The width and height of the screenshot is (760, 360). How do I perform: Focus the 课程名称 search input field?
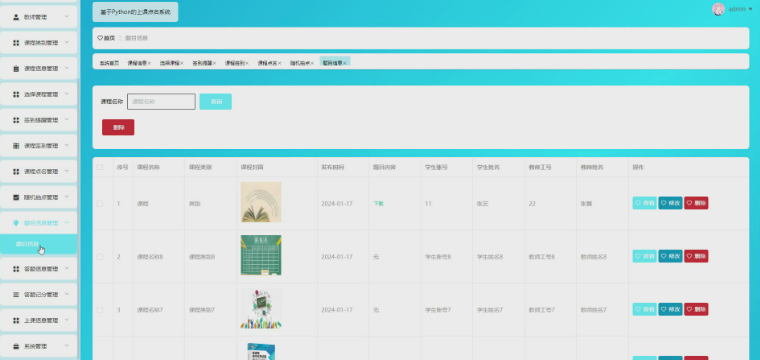161,102
